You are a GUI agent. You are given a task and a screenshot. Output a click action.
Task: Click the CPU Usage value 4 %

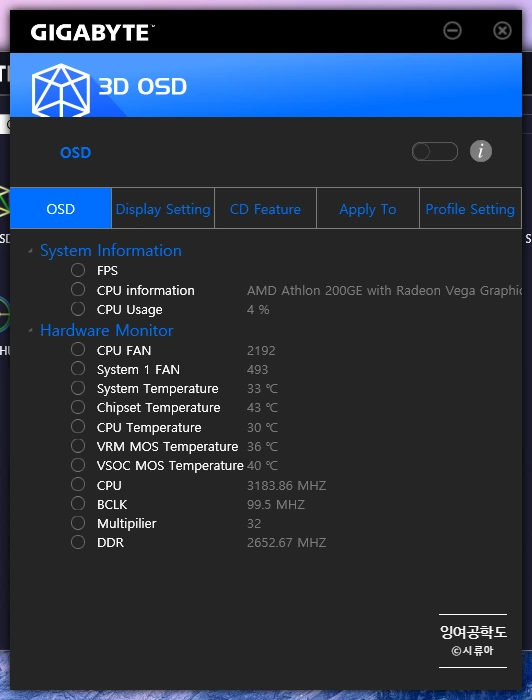pos(258,310)
